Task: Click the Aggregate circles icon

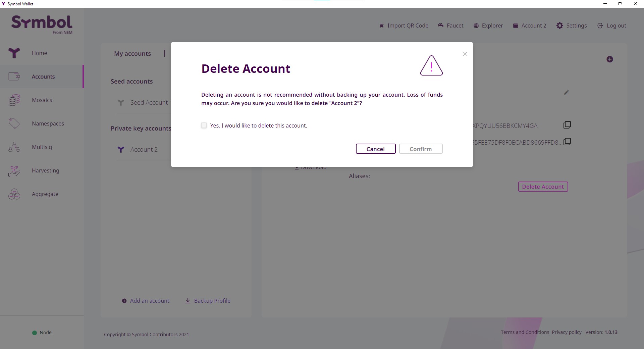Action: [x=14, y=194]
